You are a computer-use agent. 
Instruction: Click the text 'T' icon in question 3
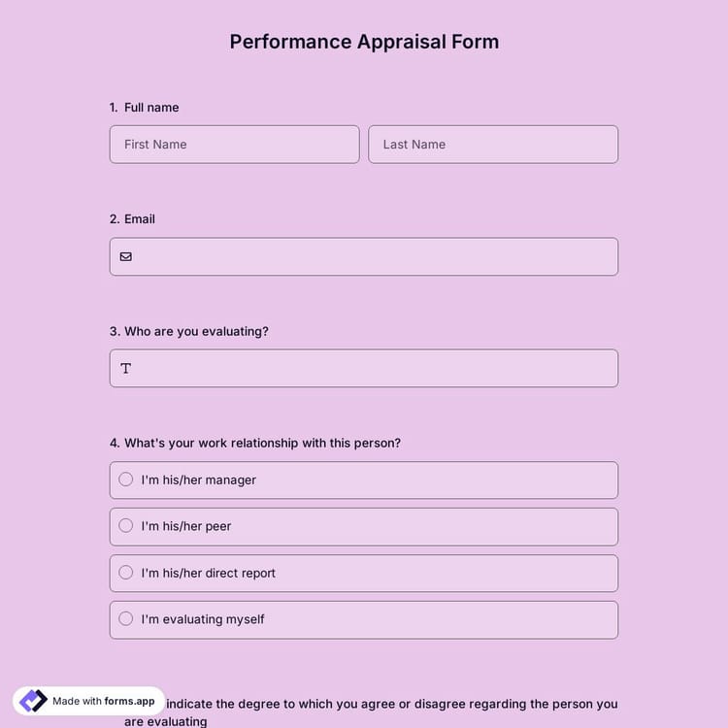(126, 369)
